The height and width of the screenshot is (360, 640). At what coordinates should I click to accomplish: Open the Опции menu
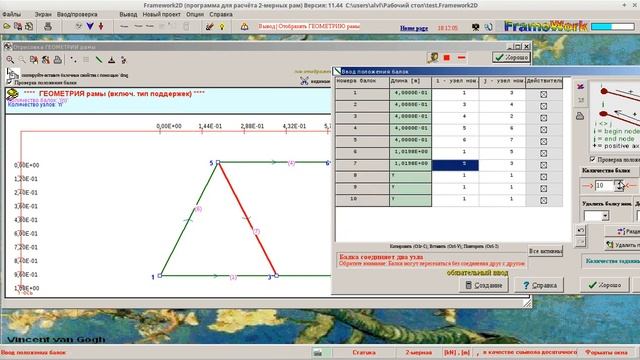tap(195, 14)
